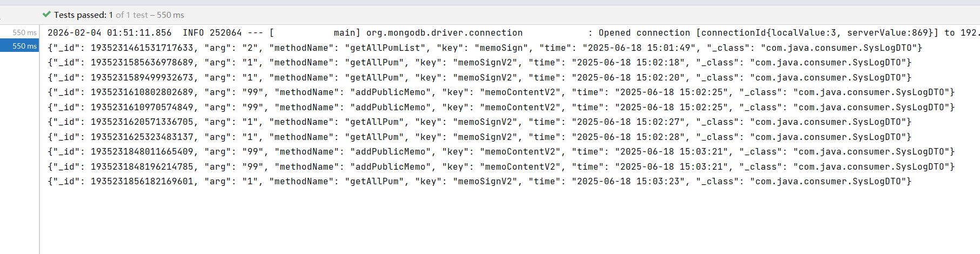Click the INFO 252064 text in the log header
Viewport: 980px width, 254px height.
212,33
